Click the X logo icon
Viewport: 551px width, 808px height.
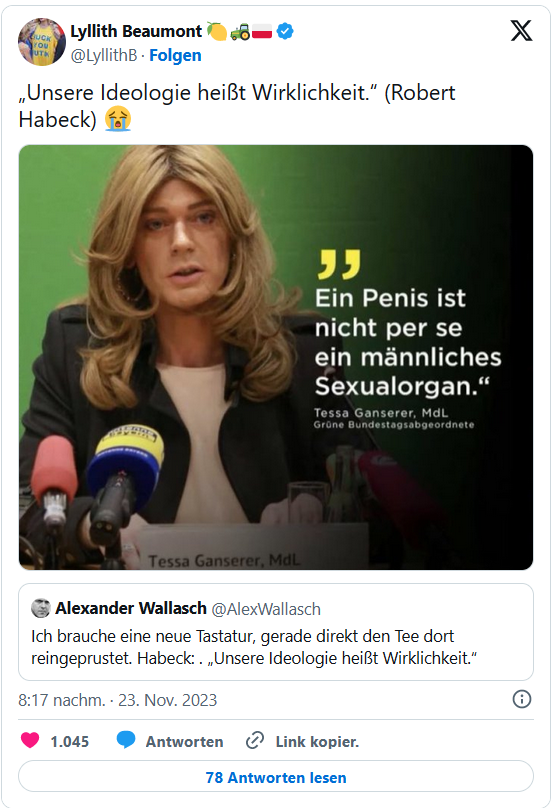[x=521, y=31]
